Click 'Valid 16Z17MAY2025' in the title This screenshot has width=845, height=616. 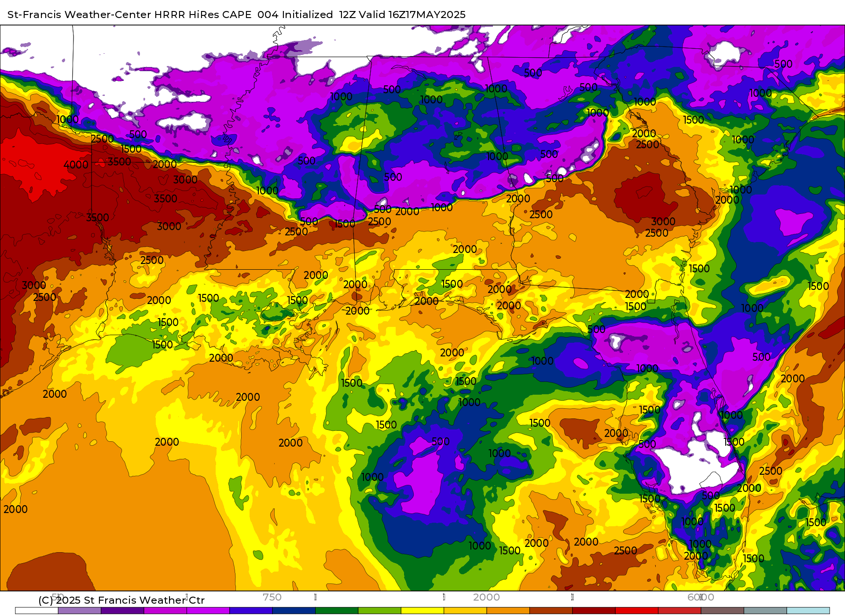[x=412, y=15]
